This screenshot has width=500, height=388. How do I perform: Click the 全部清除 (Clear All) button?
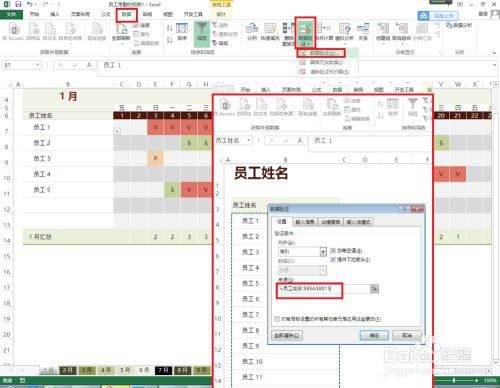(287, 335)
